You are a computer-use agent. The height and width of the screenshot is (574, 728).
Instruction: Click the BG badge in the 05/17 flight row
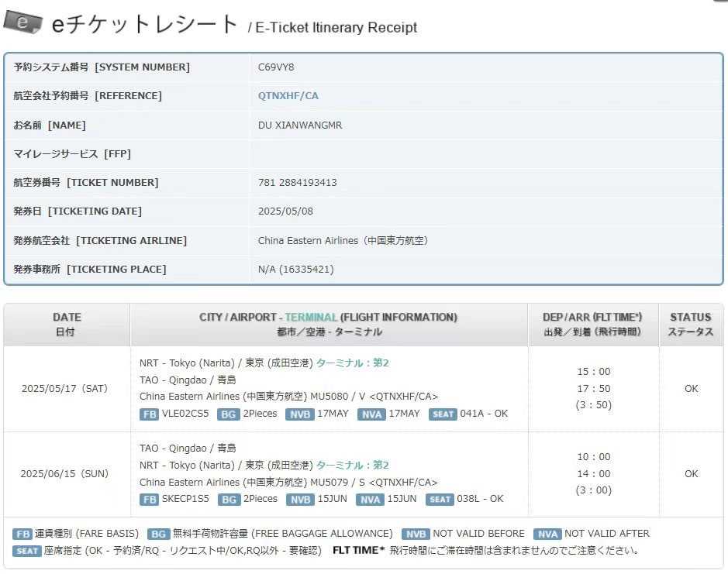(x=229, y=414)
